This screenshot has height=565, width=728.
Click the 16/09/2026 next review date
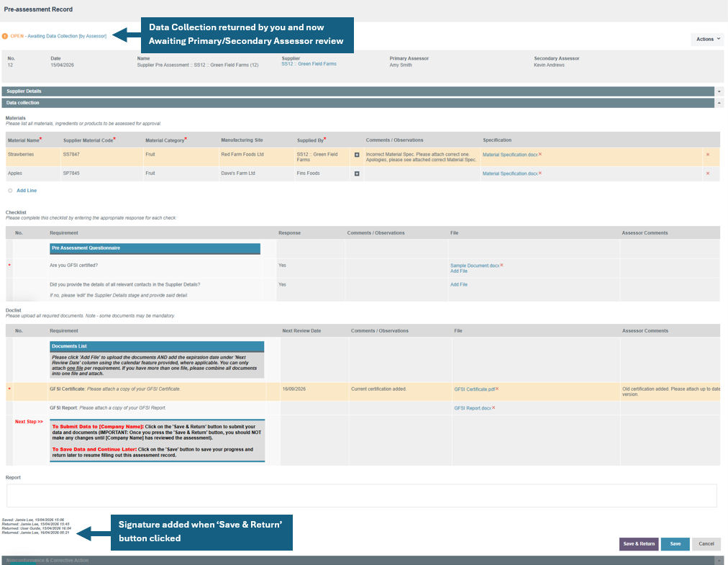click(294, 389)
